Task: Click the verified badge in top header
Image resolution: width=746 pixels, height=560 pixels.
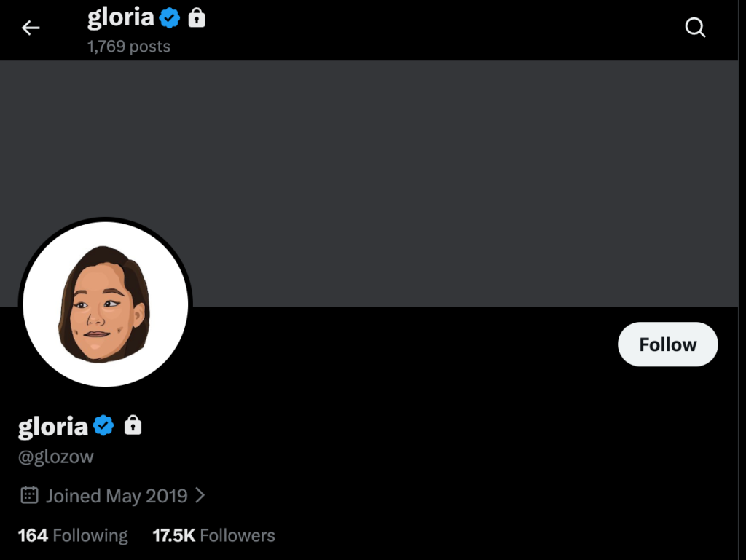Action: (170, 19)
